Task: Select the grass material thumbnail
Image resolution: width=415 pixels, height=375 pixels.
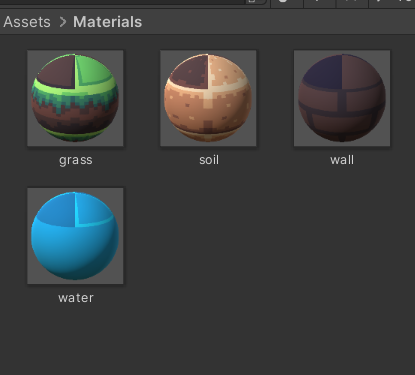Action: click(x=75, y=98)
